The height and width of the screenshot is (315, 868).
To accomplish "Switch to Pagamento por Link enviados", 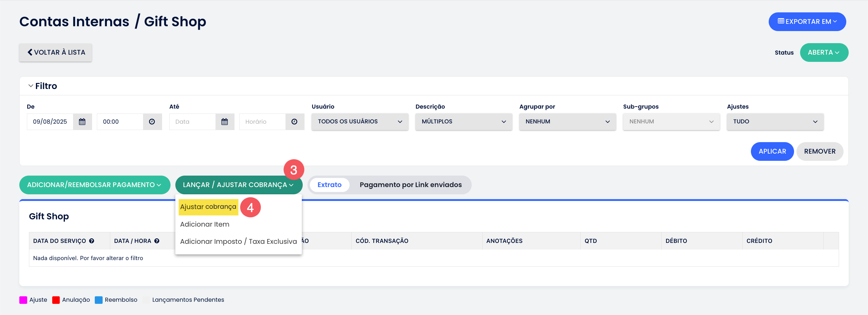I will (x=410, y=185).
